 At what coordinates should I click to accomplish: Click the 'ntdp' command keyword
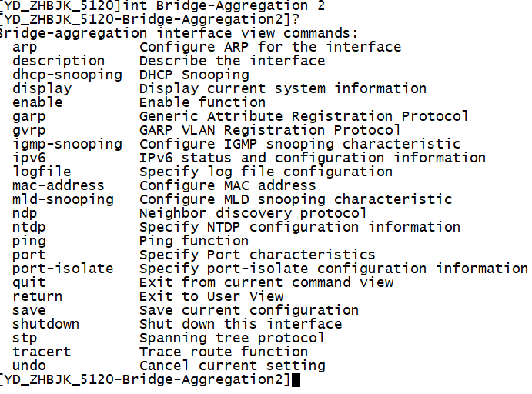tap(28, 227)
